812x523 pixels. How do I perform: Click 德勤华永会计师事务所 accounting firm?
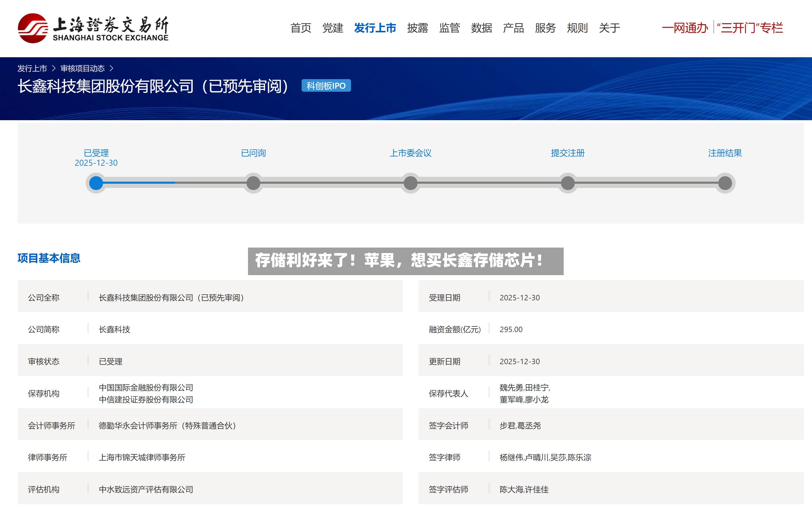[x=167, y=426]
